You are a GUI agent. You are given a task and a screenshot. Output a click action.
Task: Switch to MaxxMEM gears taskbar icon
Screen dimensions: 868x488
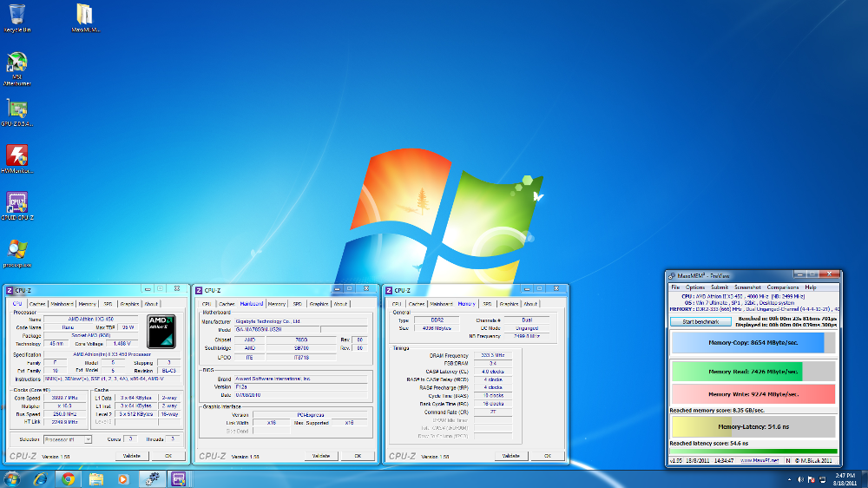pos(152,479)
